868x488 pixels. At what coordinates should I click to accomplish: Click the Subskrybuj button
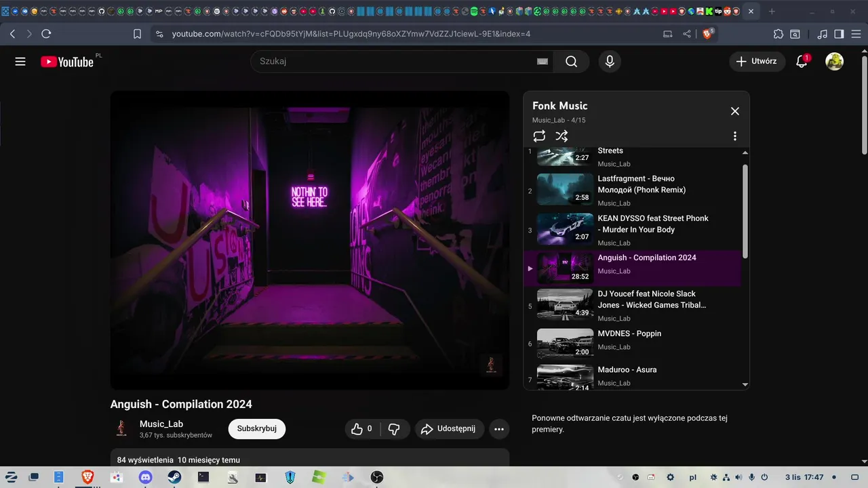tap(257, 429)
